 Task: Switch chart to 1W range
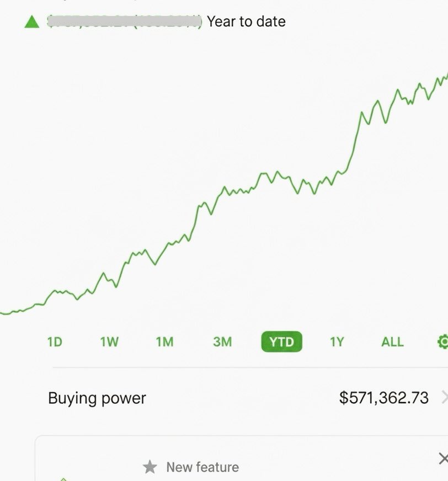109,342
